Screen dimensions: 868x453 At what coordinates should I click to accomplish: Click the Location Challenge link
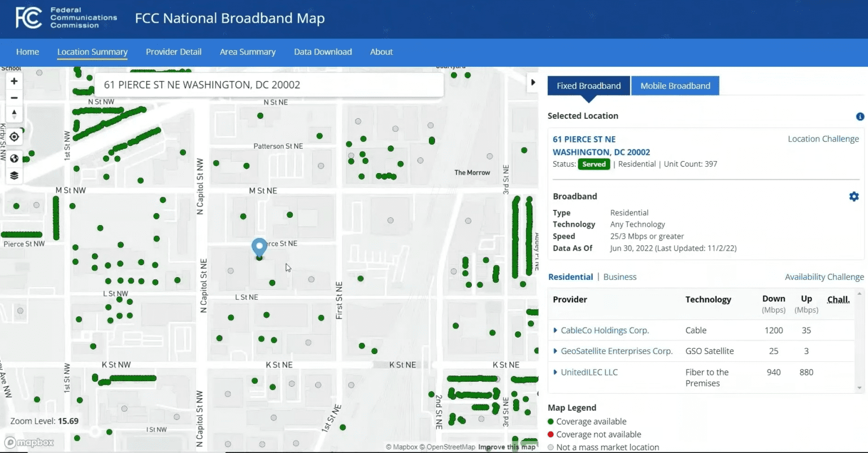coord(823,139)
